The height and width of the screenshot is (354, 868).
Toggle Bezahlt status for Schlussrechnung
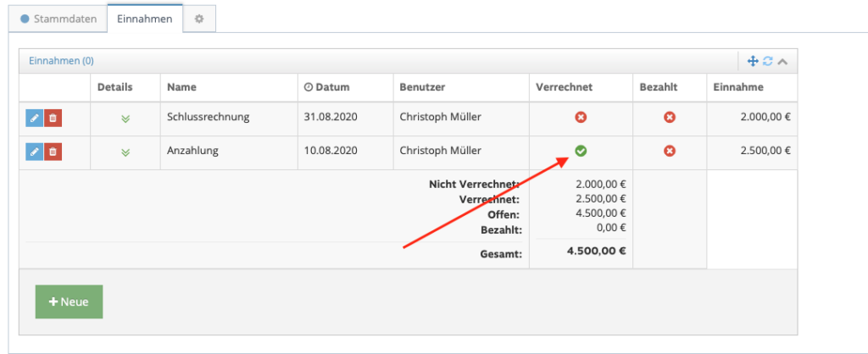point(670,117)
